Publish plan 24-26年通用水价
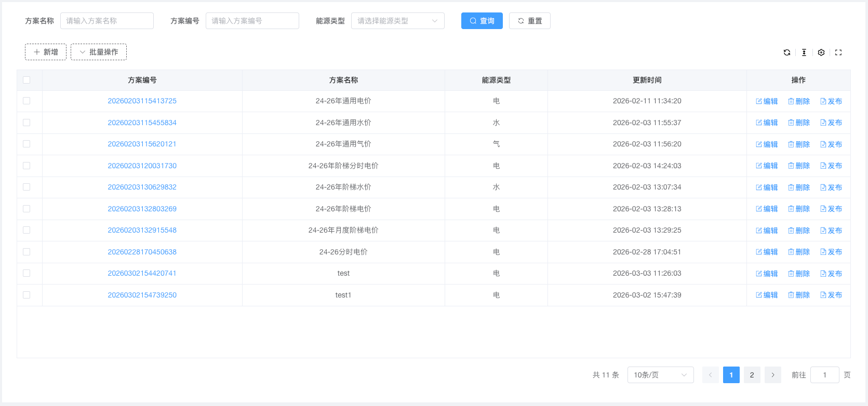The height and width of the screenshot is (406, 868). 831,123
